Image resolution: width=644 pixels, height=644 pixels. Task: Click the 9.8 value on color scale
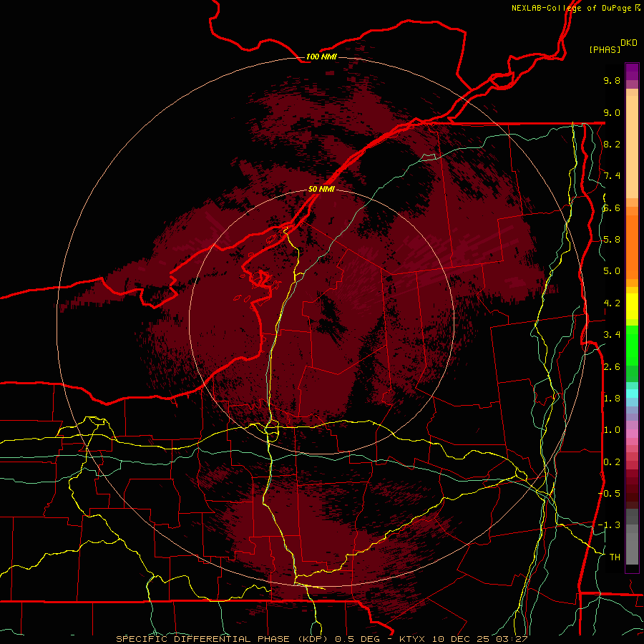coord(612,80)
